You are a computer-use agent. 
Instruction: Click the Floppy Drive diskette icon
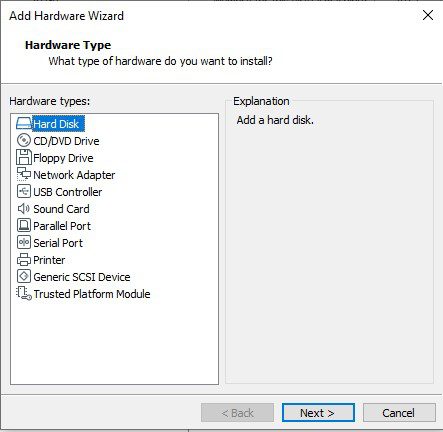click(x=24, y=158)
